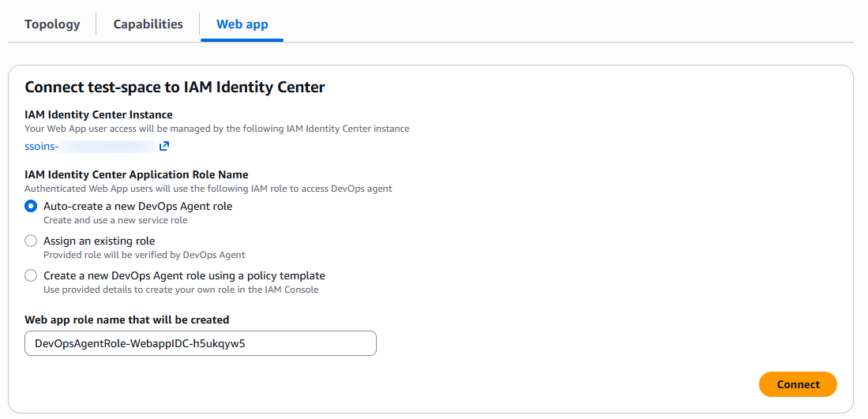Viewport: 868px width, 419px height.
Task: Choose the Assign an existing role radio button
Action: tap(31, 241)
